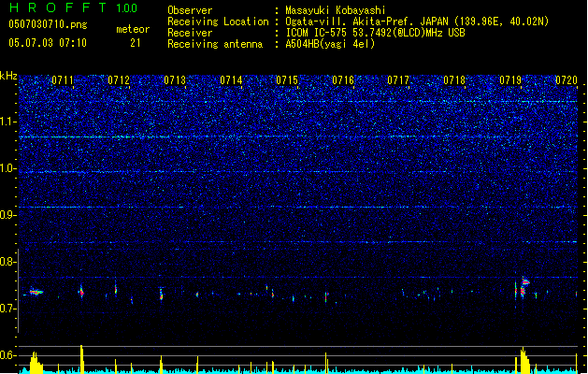The height and width of the screenshot is (374, 588).
Task: Click the bright meteor echo after 0719
Action: point(523,288)
